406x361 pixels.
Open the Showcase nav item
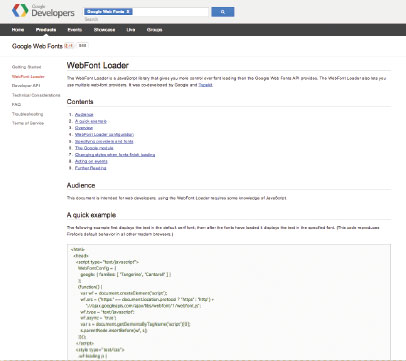click(104, 30)
